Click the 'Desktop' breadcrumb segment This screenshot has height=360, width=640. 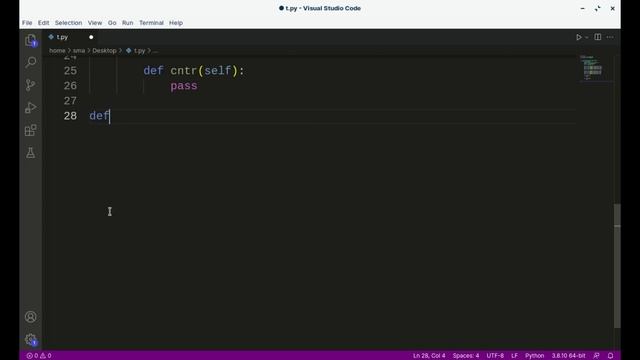point(104,51)
